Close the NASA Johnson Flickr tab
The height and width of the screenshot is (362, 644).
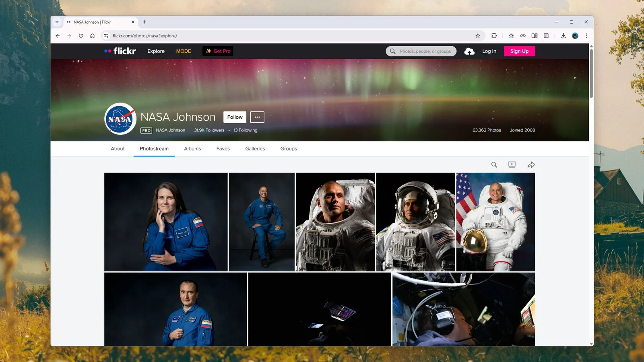click(x=133, y=22)
